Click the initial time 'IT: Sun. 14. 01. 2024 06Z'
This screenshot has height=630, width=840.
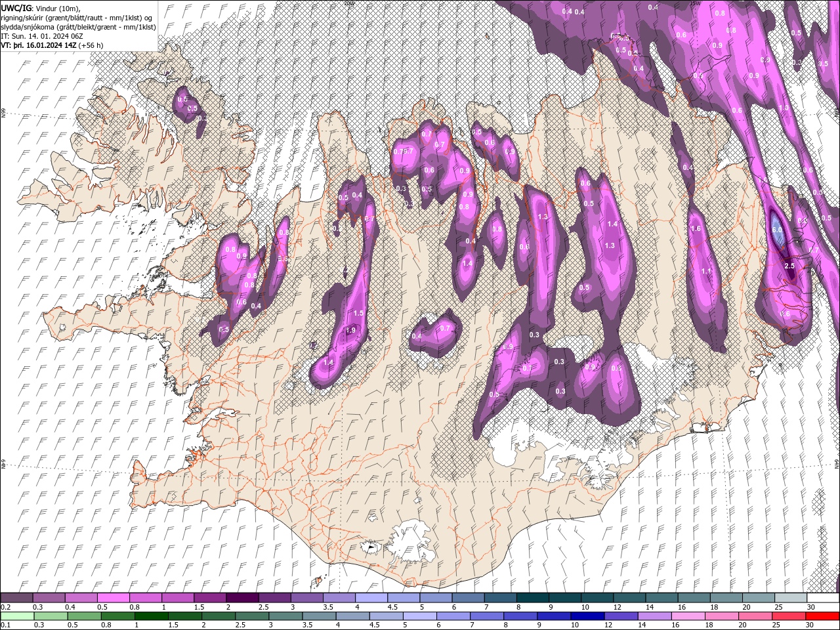[42, 35]
